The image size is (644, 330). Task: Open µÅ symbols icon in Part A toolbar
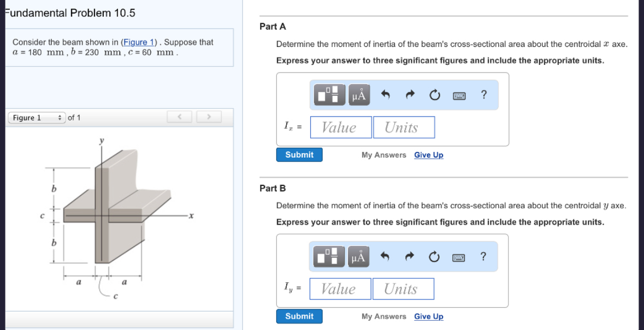click(x=358, y=95)
